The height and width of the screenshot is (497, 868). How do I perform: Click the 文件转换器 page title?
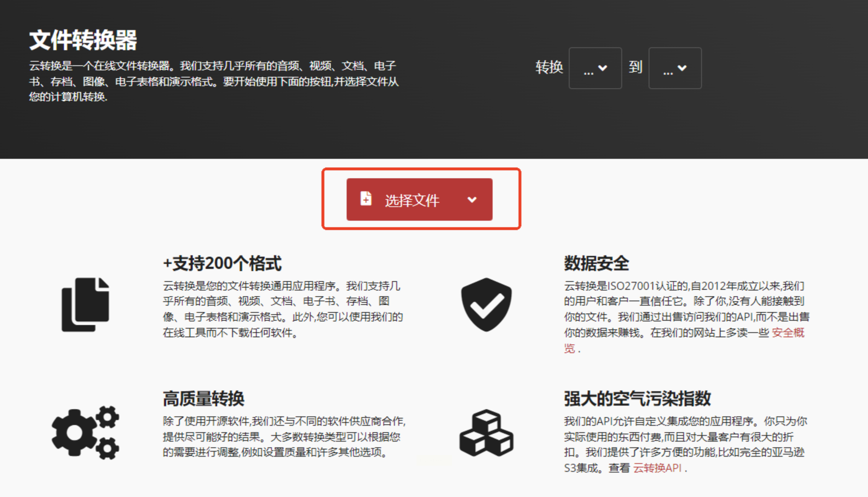83,40
